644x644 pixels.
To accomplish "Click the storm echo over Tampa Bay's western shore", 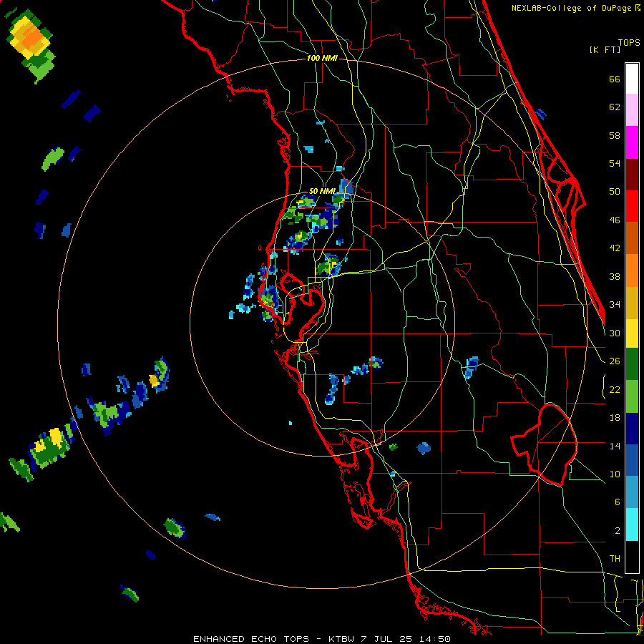I will 269,303.
